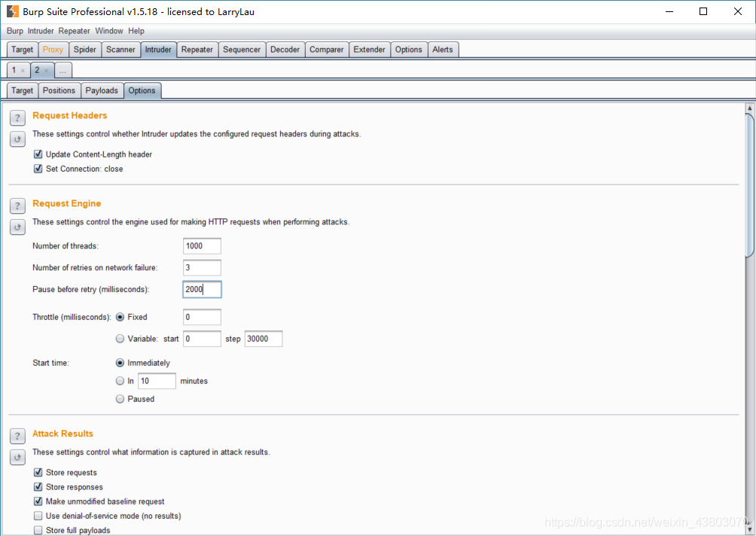
Task: Click the retries on network failure field
Action: click(x=202, y=267)
